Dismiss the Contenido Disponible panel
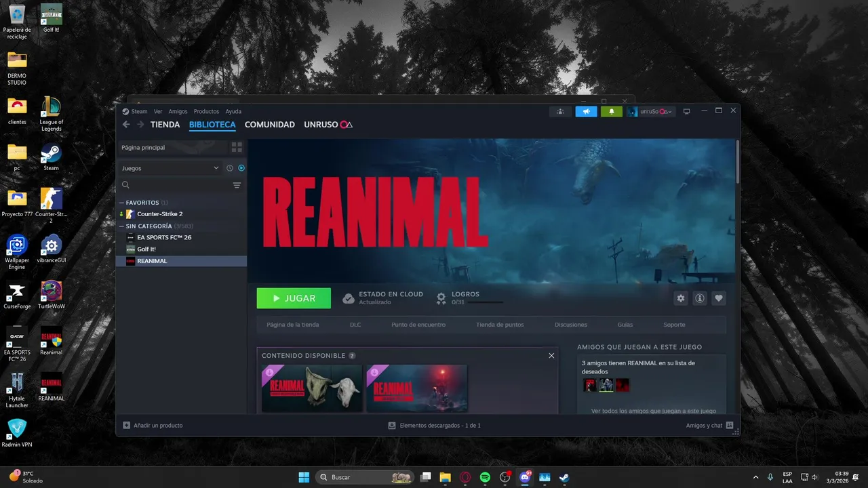The image size is (868, 488). 551,356
